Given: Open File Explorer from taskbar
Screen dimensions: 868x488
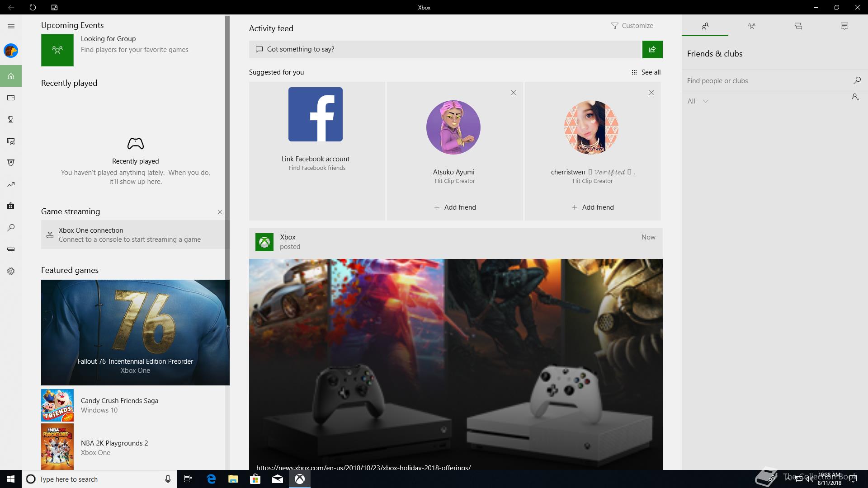Looking at the screenshot, I should click(x=233, y=479).
